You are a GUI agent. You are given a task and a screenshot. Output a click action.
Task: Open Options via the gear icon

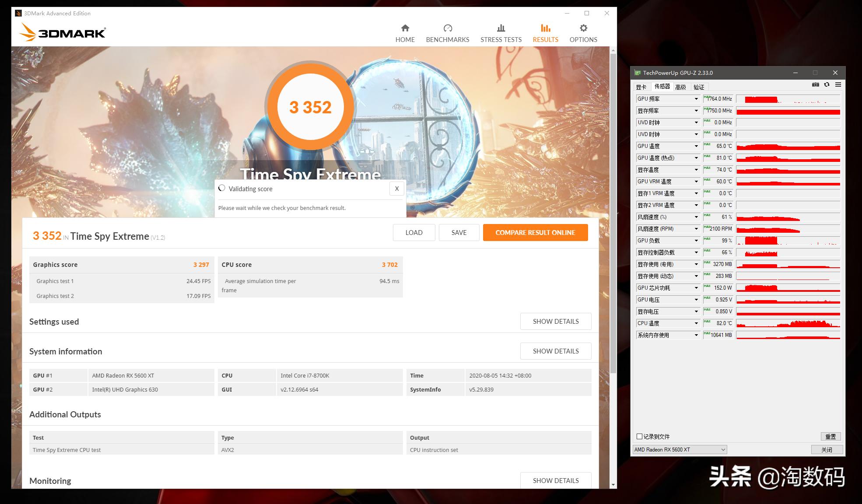583,28
